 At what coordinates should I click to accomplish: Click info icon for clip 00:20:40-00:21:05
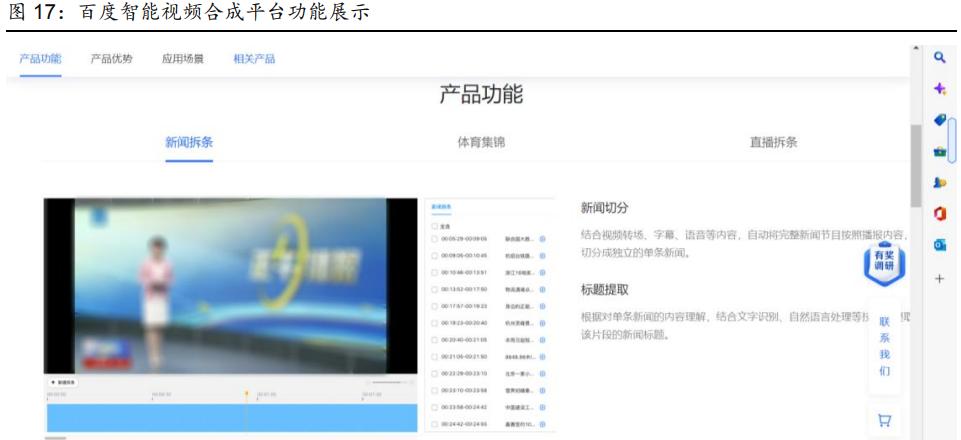point(542,339)
